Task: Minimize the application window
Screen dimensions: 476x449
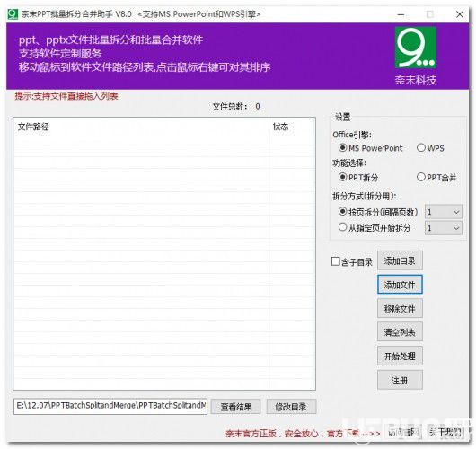Action: pos(401,14)
